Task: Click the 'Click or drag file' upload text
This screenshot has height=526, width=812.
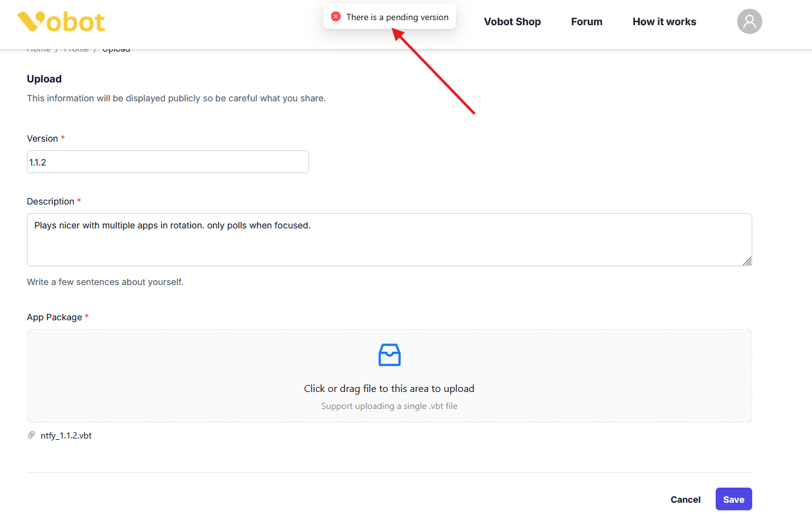Action: tap(389, 389)
